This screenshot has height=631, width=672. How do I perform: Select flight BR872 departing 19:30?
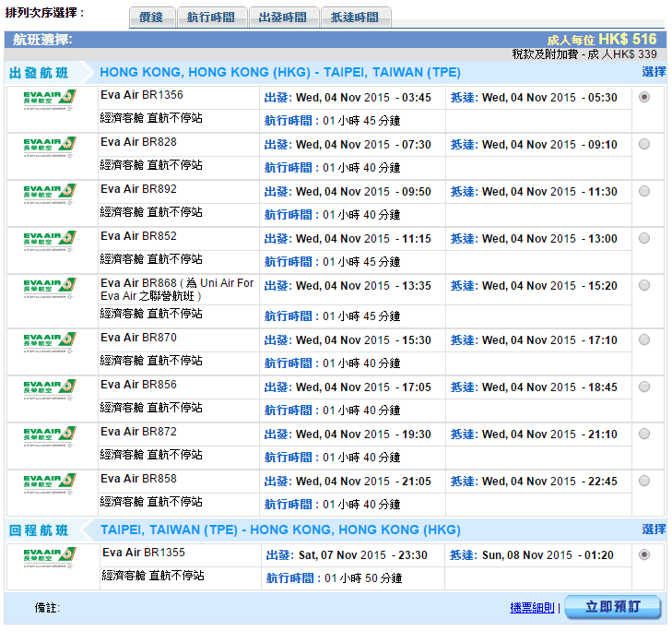tap(643, 434)
